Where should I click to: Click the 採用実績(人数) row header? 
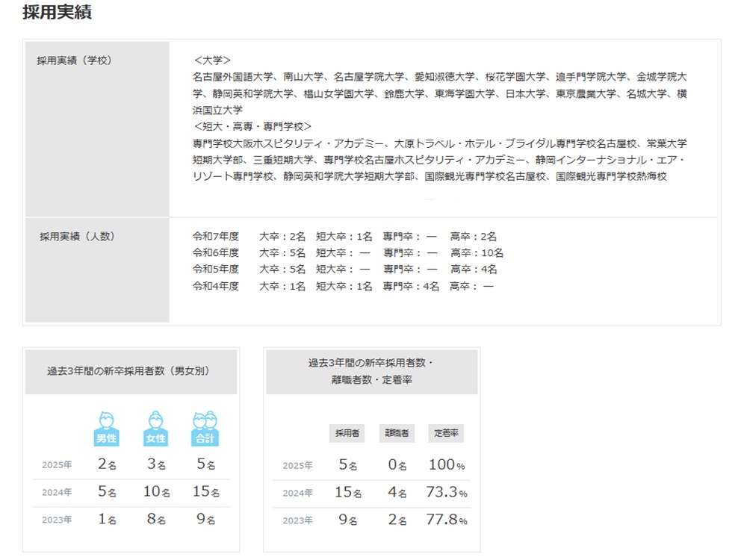pos(77,237)
